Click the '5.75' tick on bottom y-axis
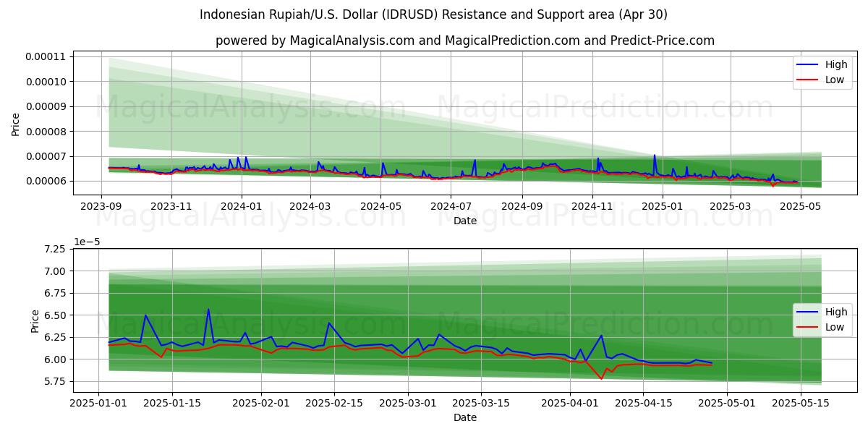 click(55, 382)
